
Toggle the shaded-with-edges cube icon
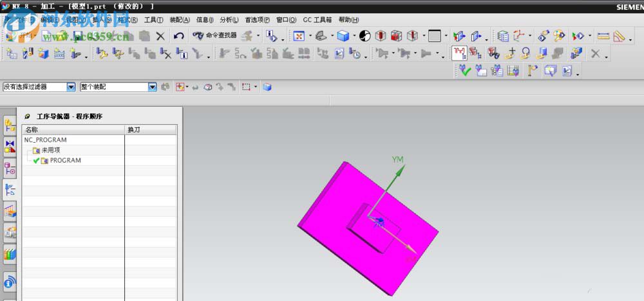343,36
